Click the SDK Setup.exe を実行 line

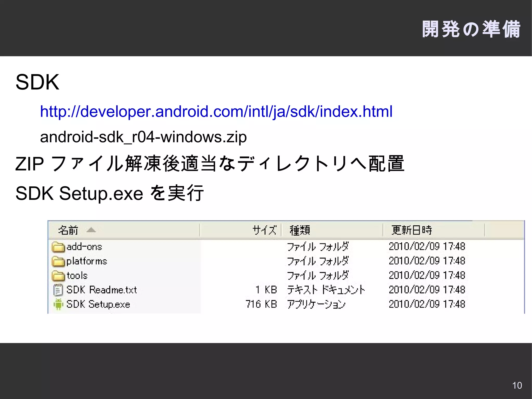(109, 193)
